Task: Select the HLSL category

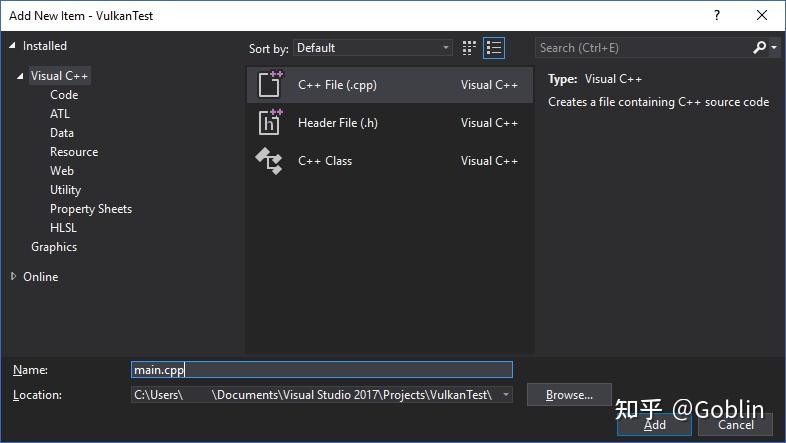Action: point(63,228)
